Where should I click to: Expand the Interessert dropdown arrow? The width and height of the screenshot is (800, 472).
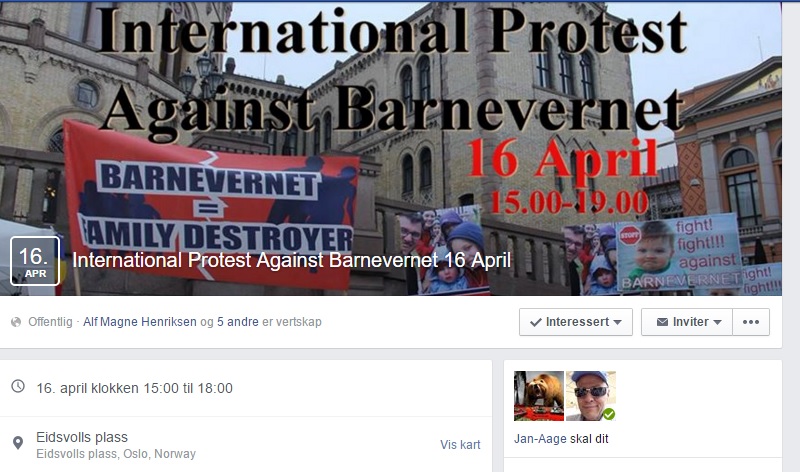coord(617,322)
